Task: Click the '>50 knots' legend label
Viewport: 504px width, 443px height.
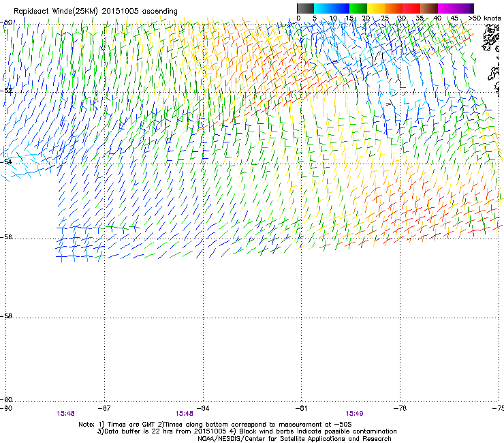Action: [x=484, y=18]
